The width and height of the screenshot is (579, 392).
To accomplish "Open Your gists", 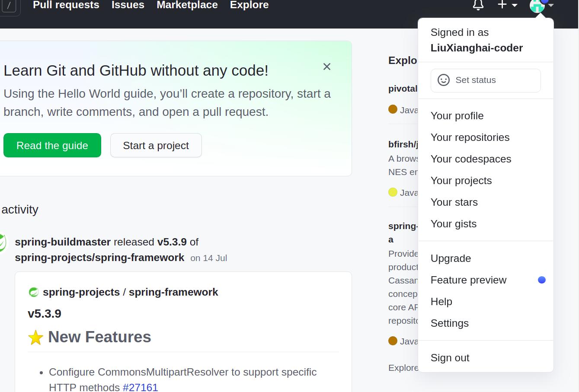I will (x=486, y=224).
